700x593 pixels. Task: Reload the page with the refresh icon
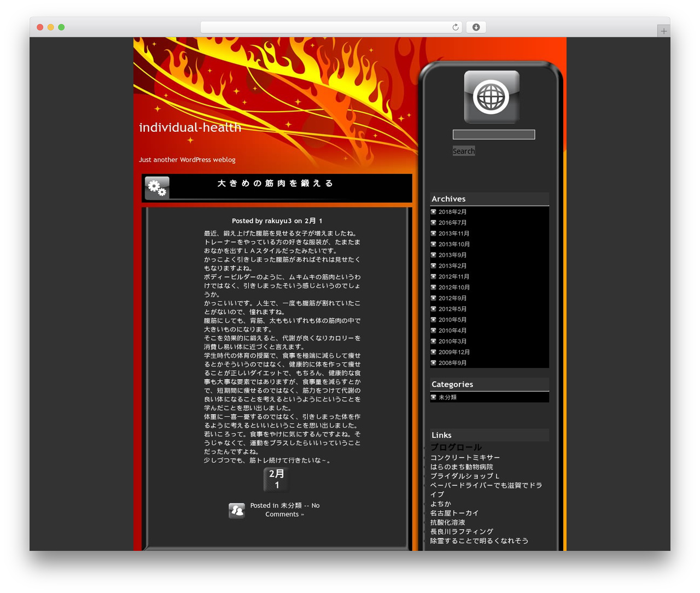coord(456,27)
